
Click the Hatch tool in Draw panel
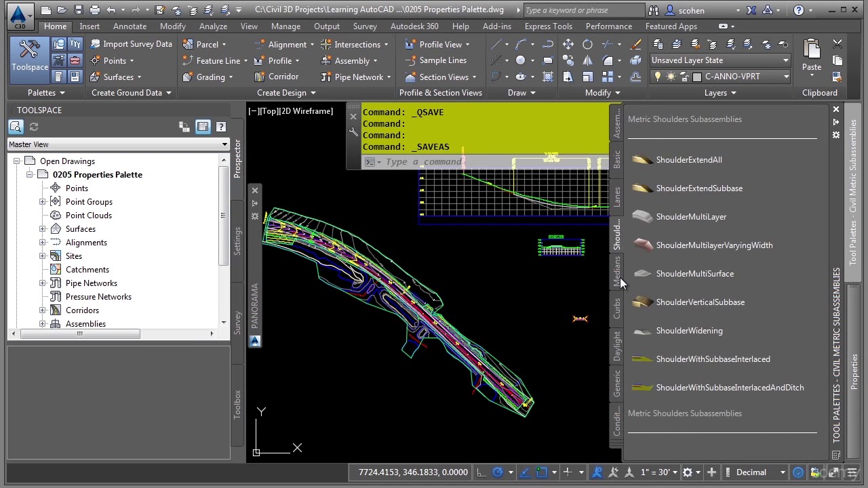[x=548, y=77]
